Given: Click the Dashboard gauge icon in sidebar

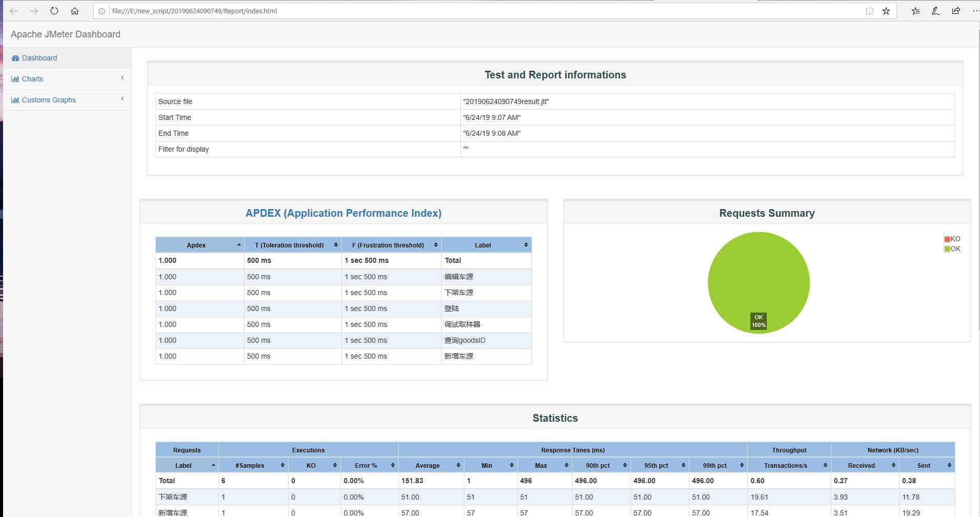Looking at the screenshot, I should tap(15, 58).
